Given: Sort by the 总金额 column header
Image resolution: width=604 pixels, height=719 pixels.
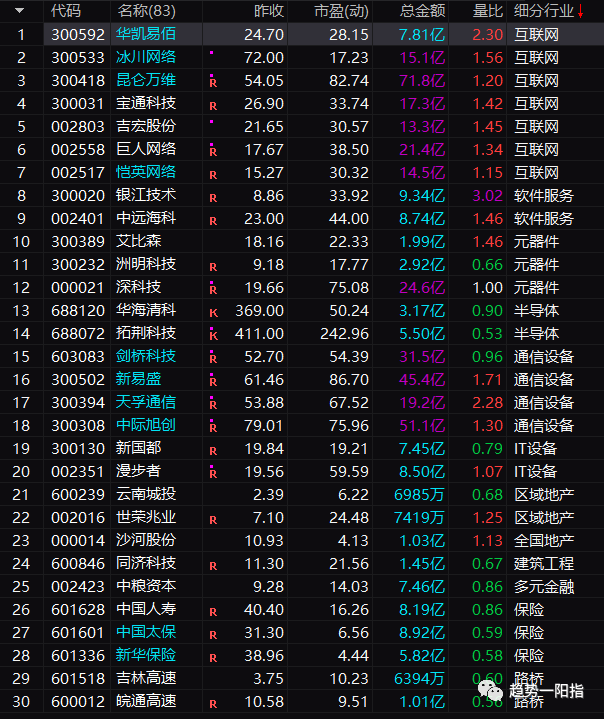Looking at the screenshot, I should (x=422, y=11).
